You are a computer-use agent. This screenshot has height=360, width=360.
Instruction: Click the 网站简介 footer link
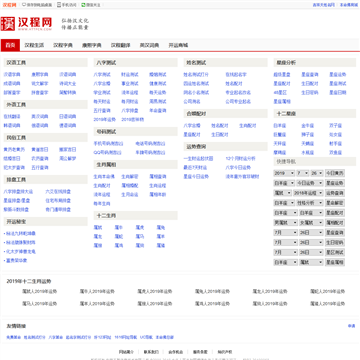(127, 352)
